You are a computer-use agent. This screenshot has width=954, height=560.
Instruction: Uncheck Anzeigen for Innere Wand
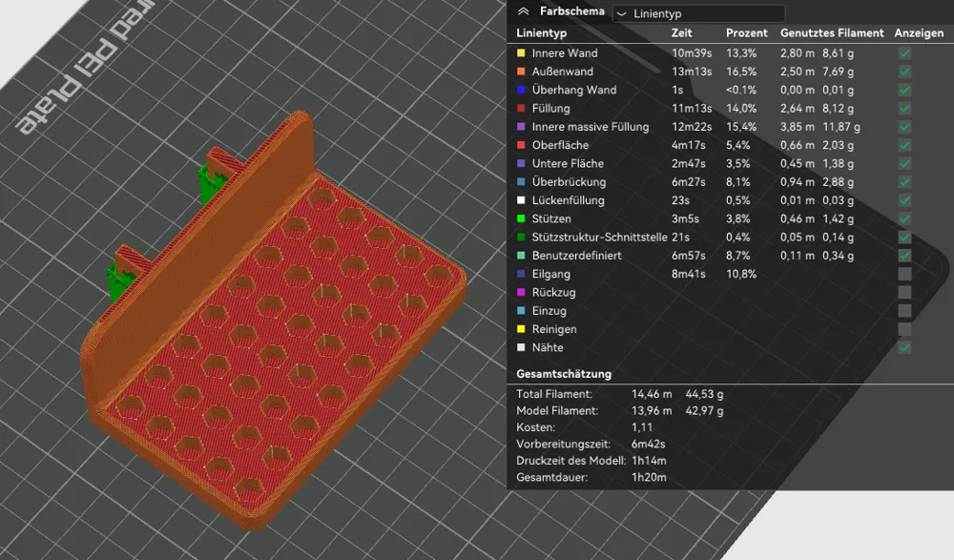[903, 53]
